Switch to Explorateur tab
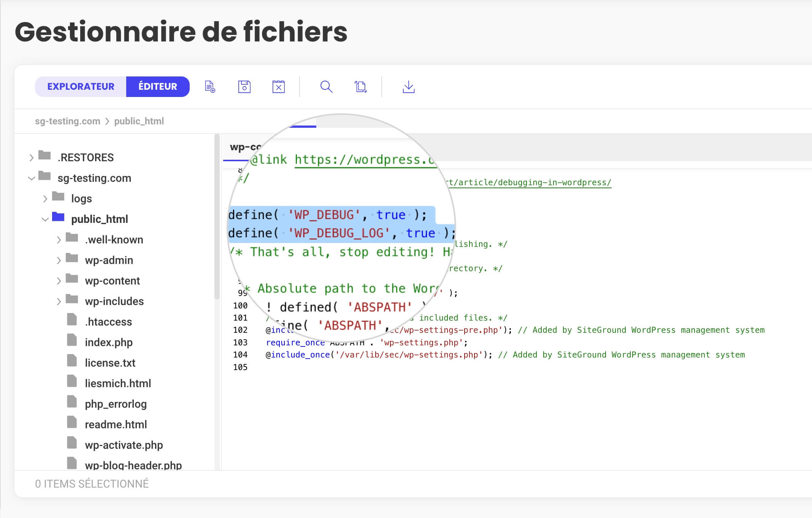The width and height of the screenshot is (812, 518). coord(81,87)
